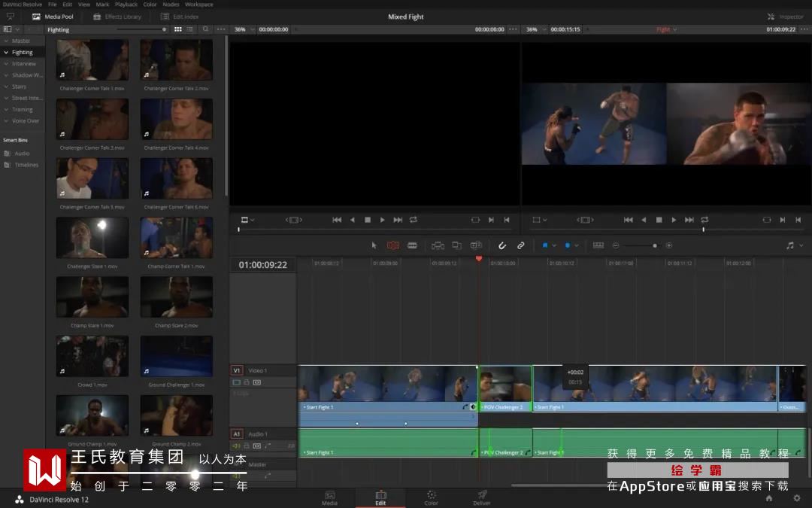The height and width of the screenshot is (508, 812).
Task: Mark in point in the timeline viewer
Action: tap(783, 220)
